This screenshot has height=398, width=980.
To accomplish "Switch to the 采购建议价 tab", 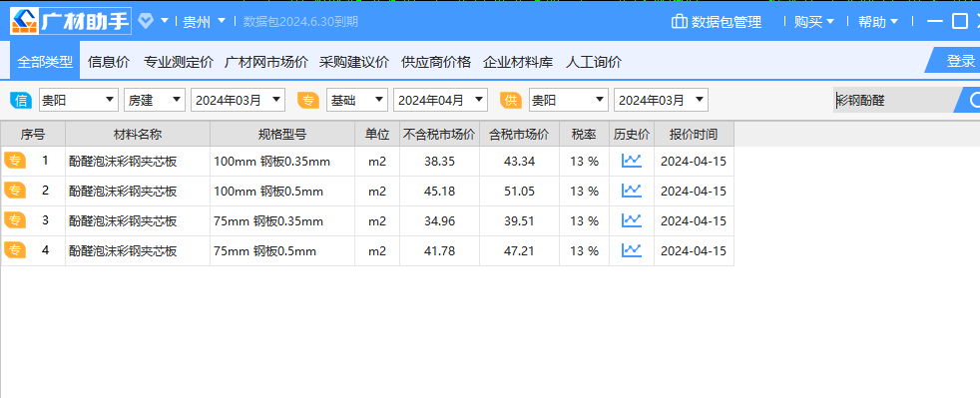I will pyautogui.click(x=353, y=62).
